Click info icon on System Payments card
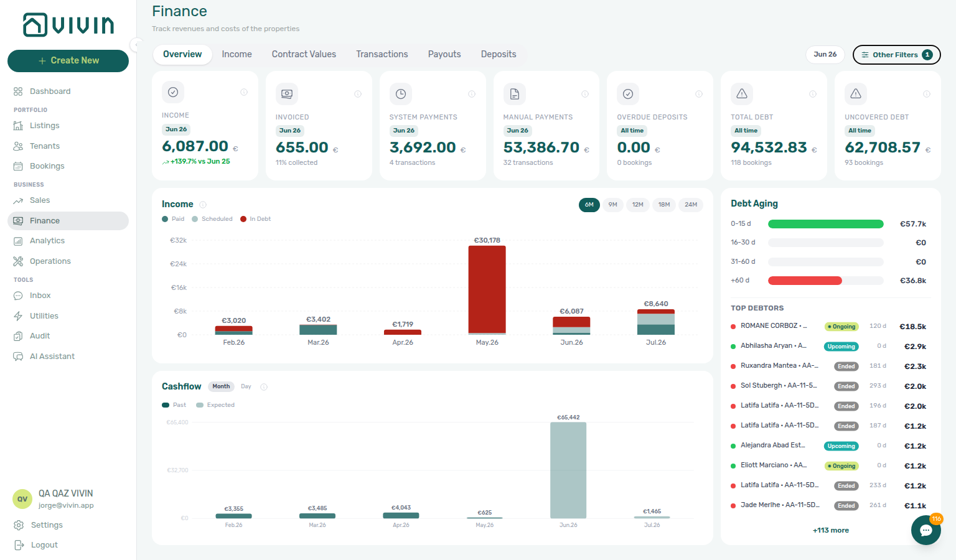956x560 pixels. pos(472,94)
